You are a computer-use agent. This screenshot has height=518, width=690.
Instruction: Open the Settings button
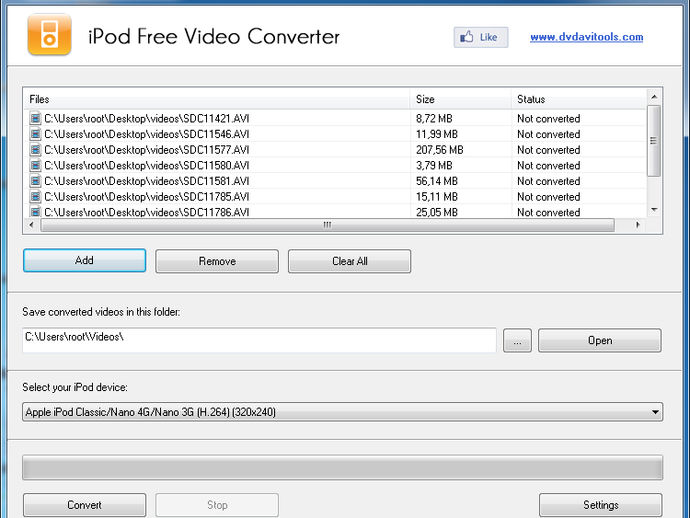(601, 505)
